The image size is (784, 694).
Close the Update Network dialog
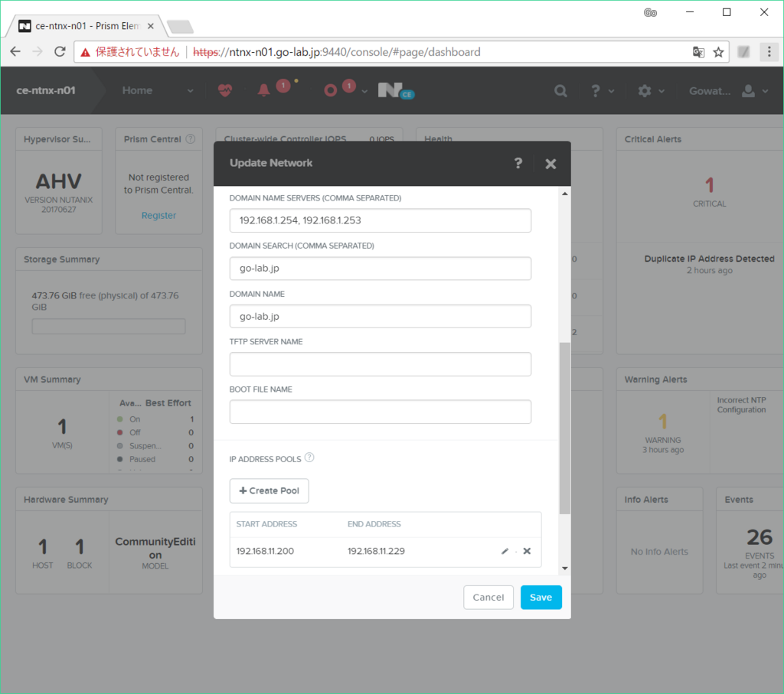(x=550, y=164)
